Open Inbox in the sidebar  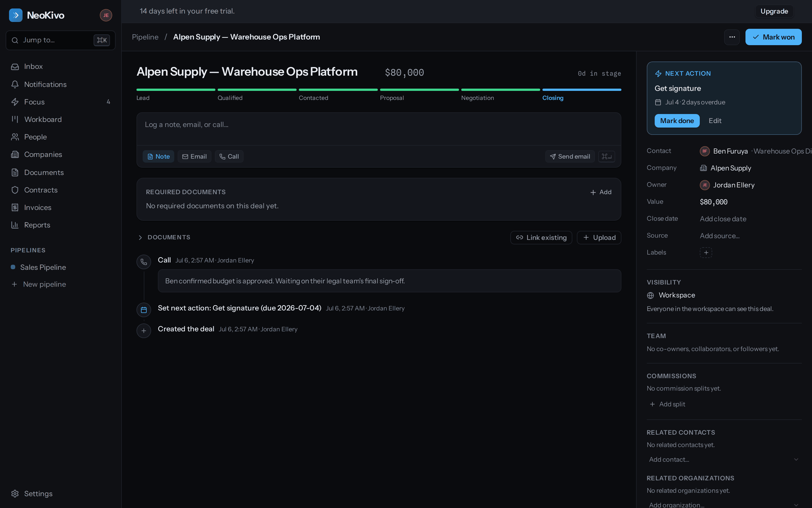[60, 67]
